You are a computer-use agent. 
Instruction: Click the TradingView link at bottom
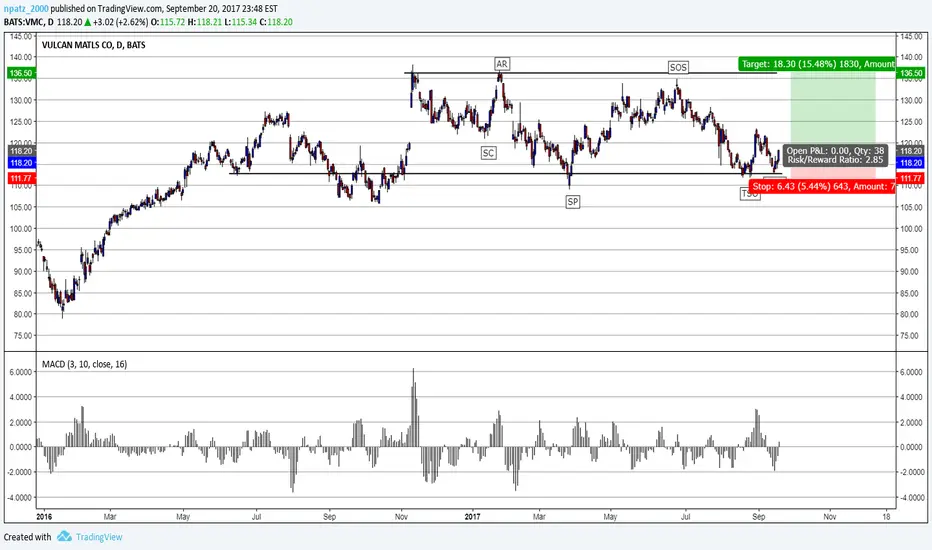(x=99, y=537)
